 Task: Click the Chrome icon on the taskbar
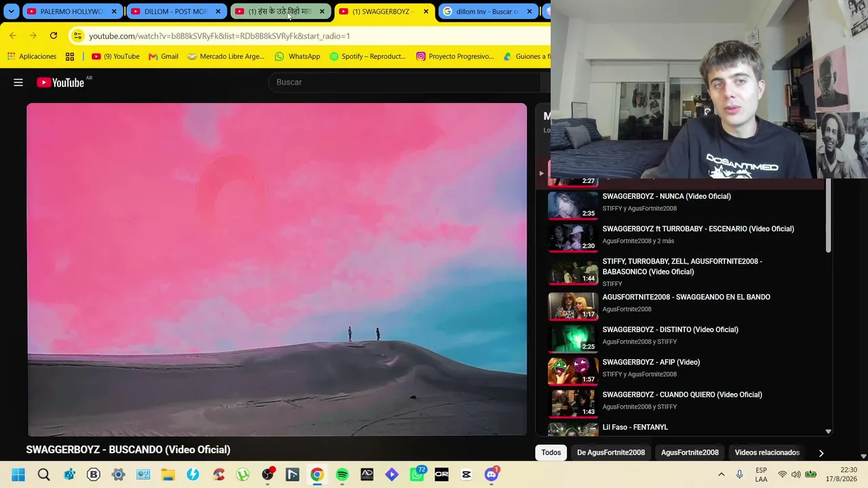(x=317, y=474)
